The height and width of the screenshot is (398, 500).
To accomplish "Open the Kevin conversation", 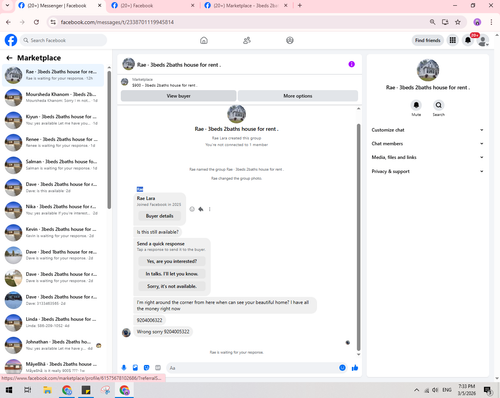I will pyautogui.click(x=53, y=232).
